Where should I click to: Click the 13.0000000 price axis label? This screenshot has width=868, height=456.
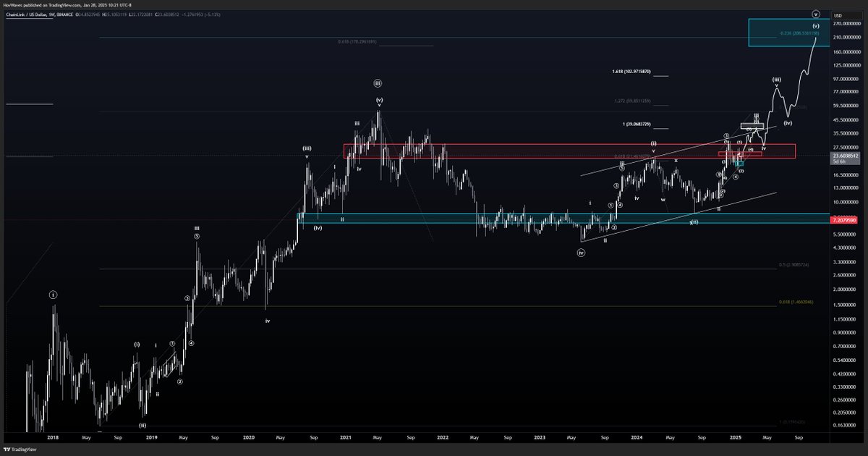(x=846, y=188)
